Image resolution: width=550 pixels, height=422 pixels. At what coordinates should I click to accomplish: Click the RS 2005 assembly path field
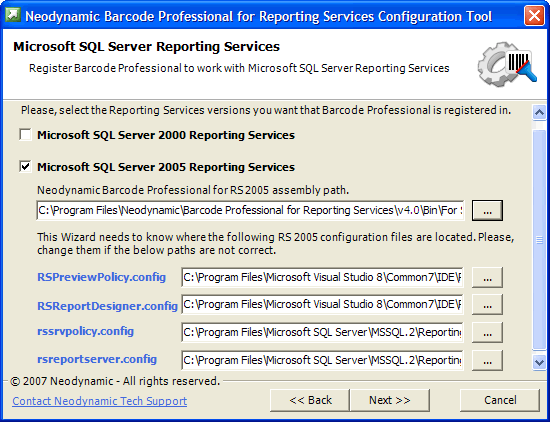pyautogui.click(x=250, y=210)
